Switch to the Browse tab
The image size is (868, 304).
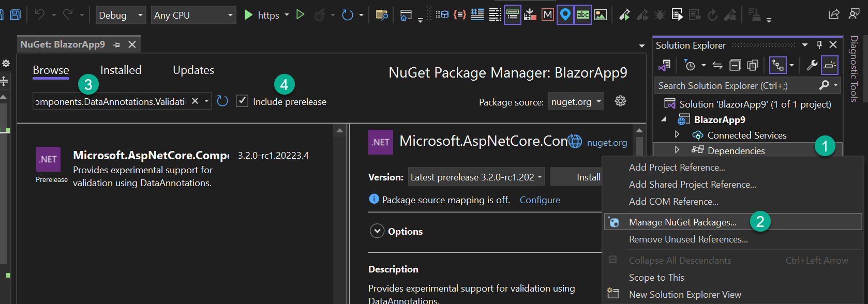51,70
